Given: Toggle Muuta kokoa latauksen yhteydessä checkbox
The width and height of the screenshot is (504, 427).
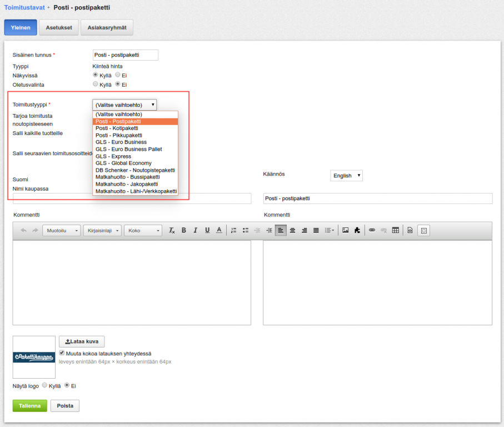Looking at the screenshot, I should (x=62, y=352).
